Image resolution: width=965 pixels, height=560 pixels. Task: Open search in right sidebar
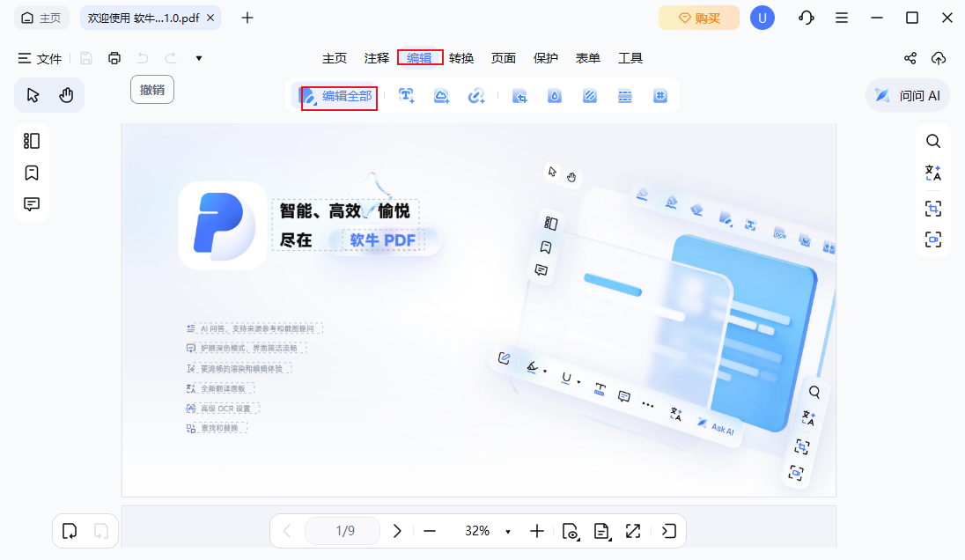click(933, 141)
